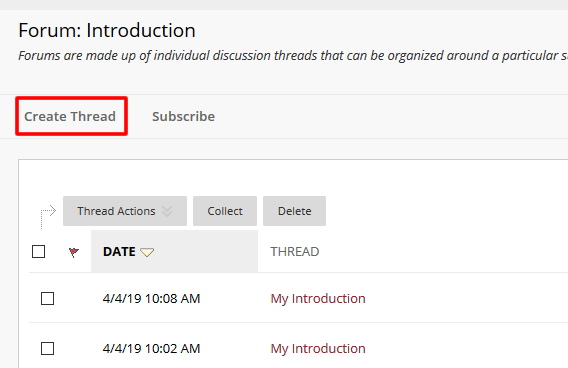The height and width of the screenshot is (368, 568).
Task: Open My Introduction posted at 10:02 AM
Action: (x=318, y=348)
